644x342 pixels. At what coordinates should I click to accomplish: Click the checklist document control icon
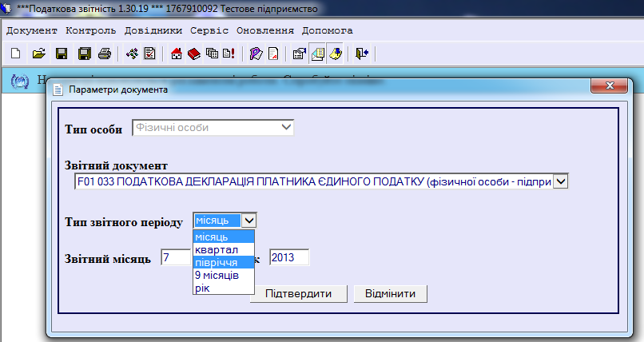pos(149,54)
